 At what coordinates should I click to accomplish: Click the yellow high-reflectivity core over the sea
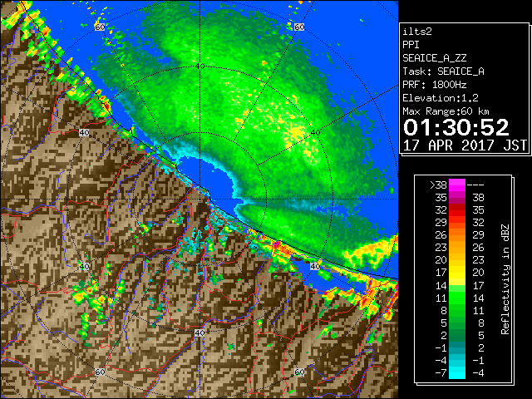296,131
